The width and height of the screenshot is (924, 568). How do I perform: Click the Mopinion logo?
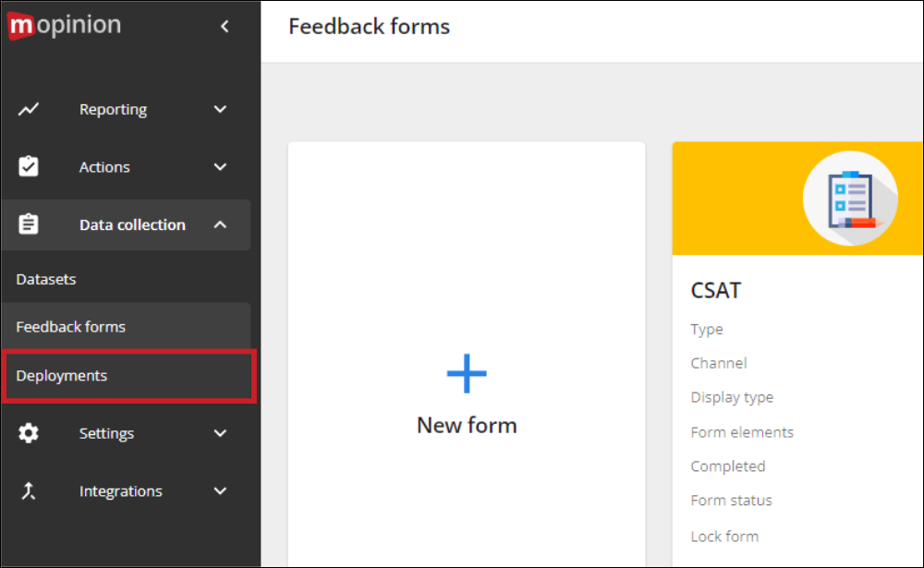(x=63, y=25)
